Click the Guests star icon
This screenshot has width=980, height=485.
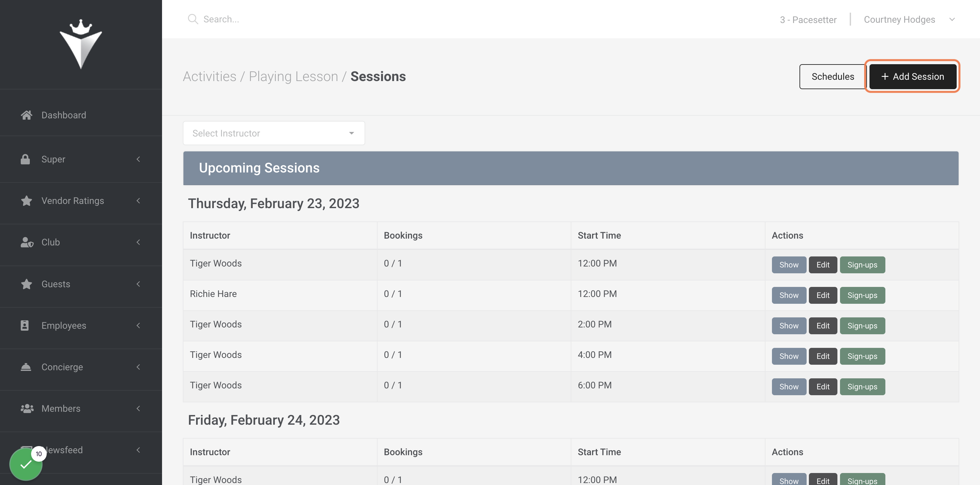[26, 284]
